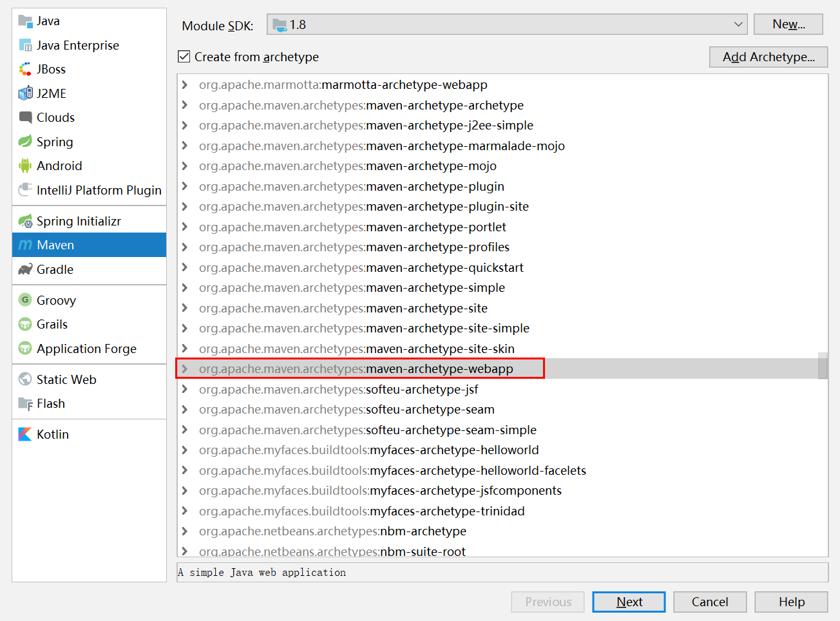Image resolution: width=840 pixels, height=621 pixels.
Task: Click 'A simple Java web application' description
Action: pos(262,572)
